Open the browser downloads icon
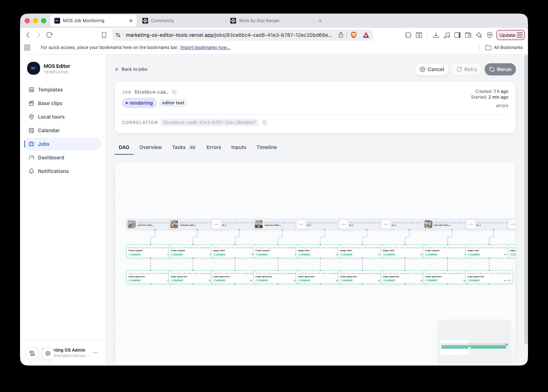Screen dimensions: 548x392 (436, 35)
